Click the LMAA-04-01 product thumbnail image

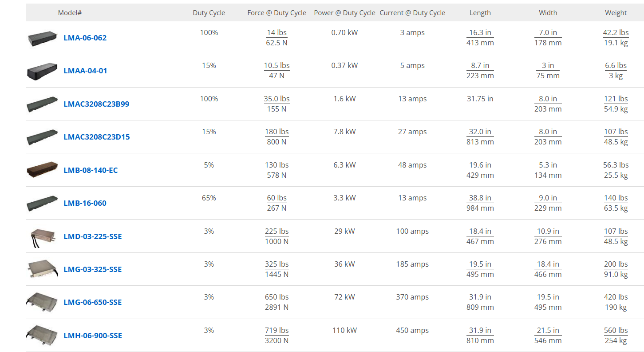click(43, 71)
